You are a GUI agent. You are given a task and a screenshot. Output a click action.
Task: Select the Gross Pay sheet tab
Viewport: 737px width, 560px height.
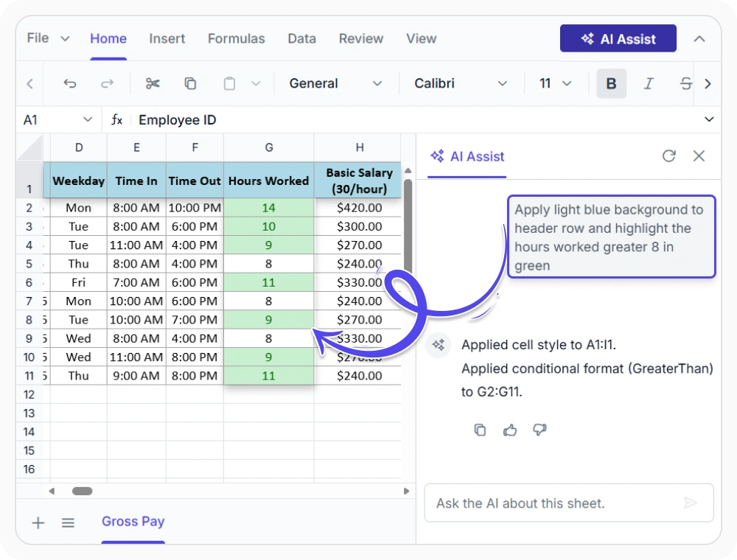[133, 522]
